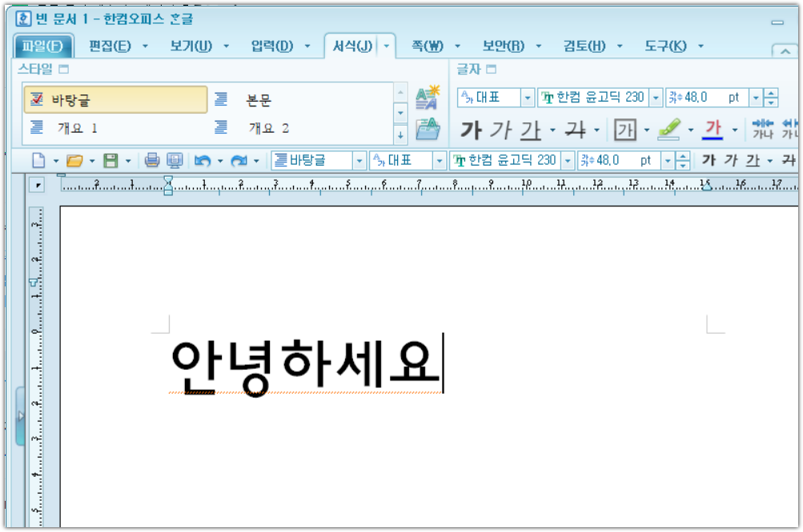The width and height of the screenshot is (803, 532).
Task: Apply the character border icon
Action: tap(625, 130)
